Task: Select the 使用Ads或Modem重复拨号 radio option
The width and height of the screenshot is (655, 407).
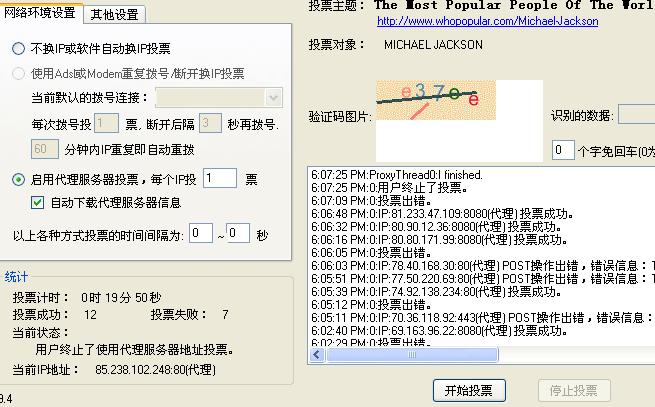Action: tap(19, 73)
